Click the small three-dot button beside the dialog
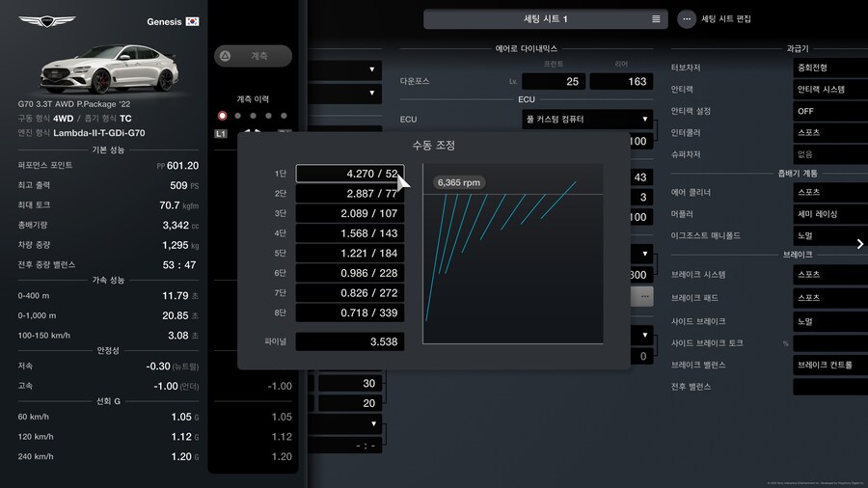This screenshot has height=488, width=868. coord(643,297)
